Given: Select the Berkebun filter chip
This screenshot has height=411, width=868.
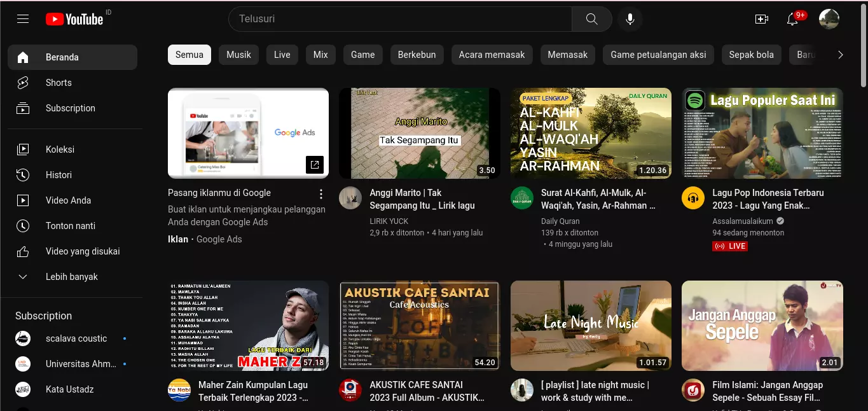Looking at the screenshot, I should point(417,55).
